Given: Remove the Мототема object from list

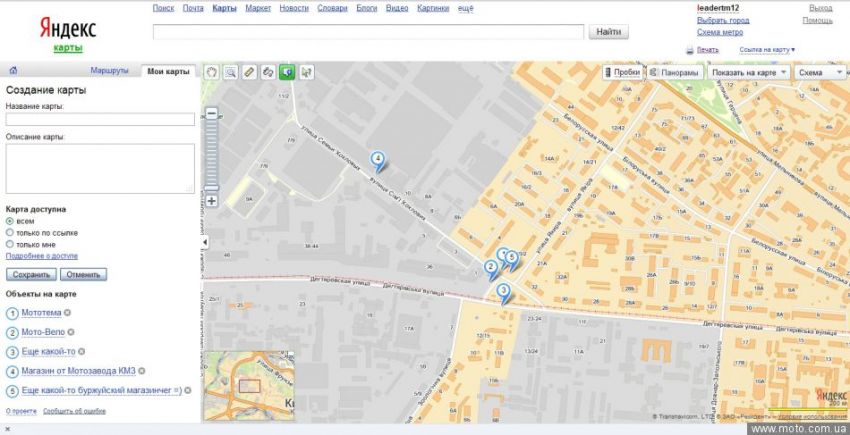Looking at the screenshot, I should (69, 313).
